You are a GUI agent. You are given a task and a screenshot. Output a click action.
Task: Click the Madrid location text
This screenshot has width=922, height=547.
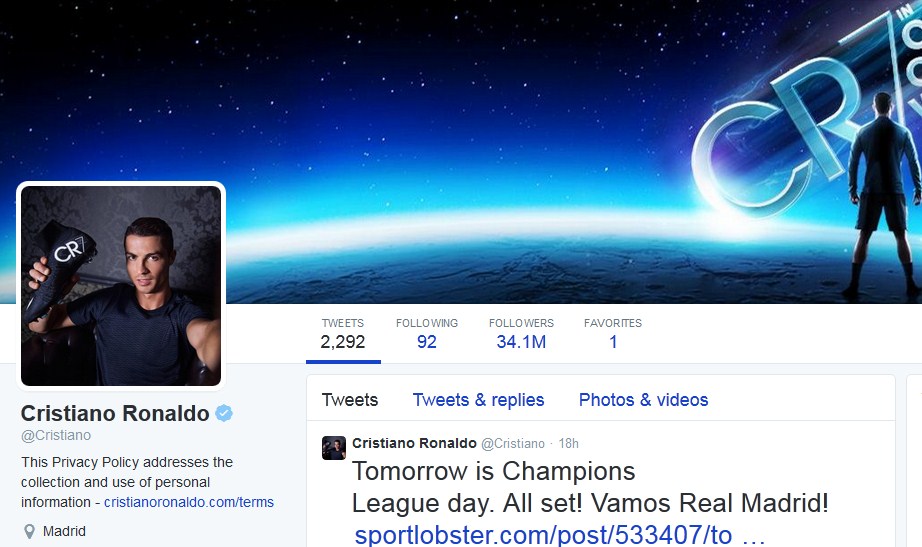click(64, 532)
